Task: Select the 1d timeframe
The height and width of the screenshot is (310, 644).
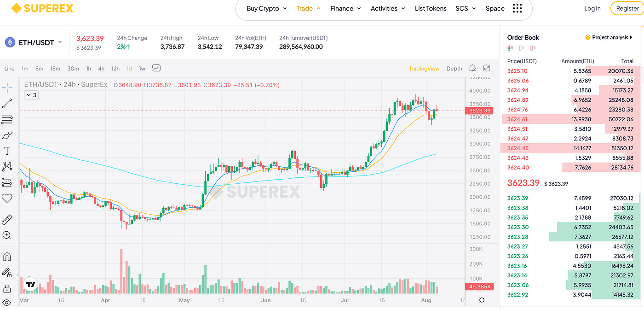Action: click(129, 69)
